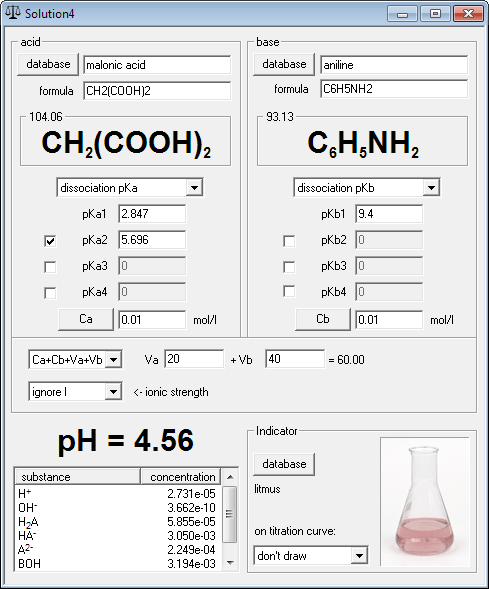Click the pKa1 value field 2.847
This screenshot has height=589, width=489.
[x=152, y=214]
